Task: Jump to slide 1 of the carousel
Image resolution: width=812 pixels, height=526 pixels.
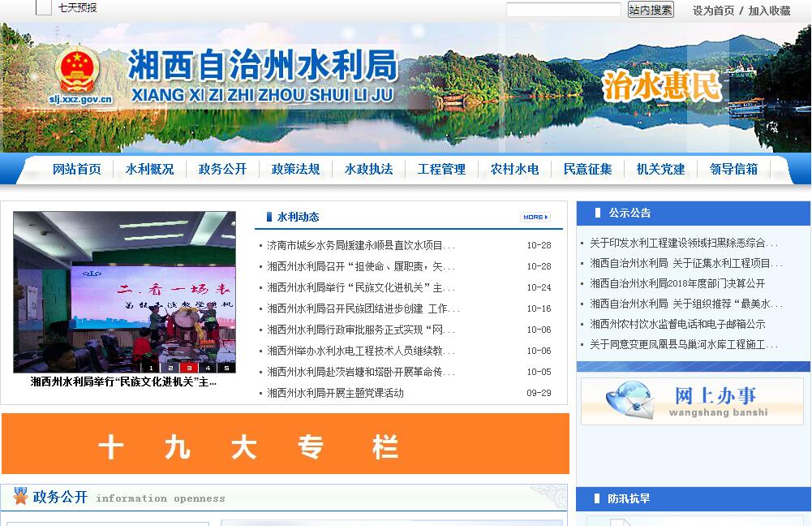Action: [x=152, y=368]
